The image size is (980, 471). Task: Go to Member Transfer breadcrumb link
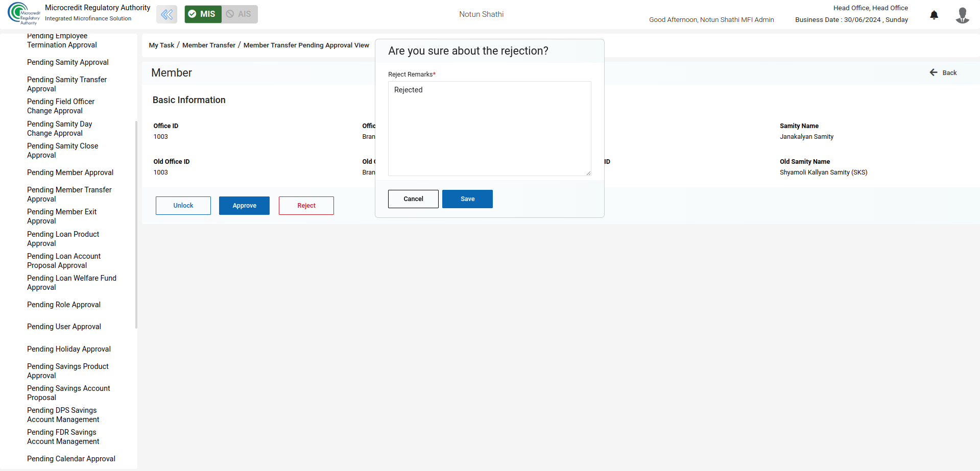click(208, 45)
